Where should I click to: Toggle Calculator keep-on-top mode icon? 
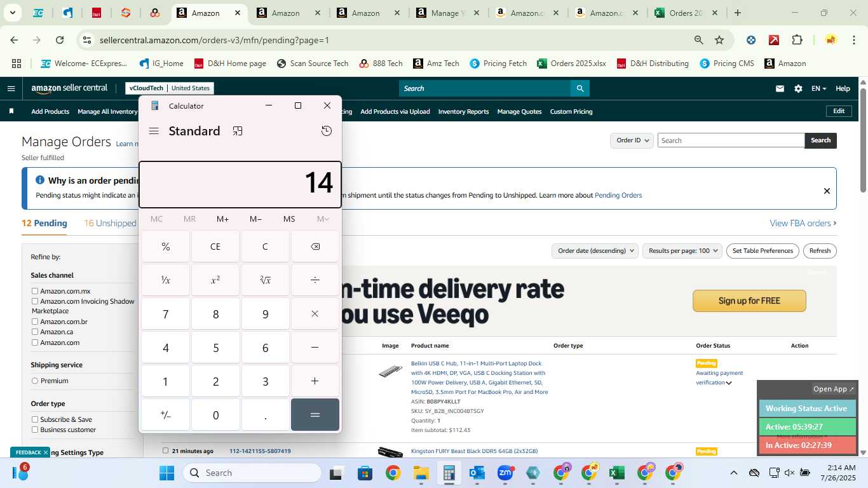pos(238,131)
